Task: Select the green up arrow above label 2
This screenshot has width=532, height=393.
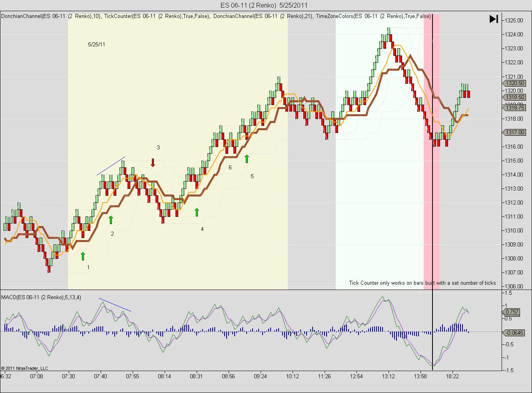Action: [x=111, y=219]
